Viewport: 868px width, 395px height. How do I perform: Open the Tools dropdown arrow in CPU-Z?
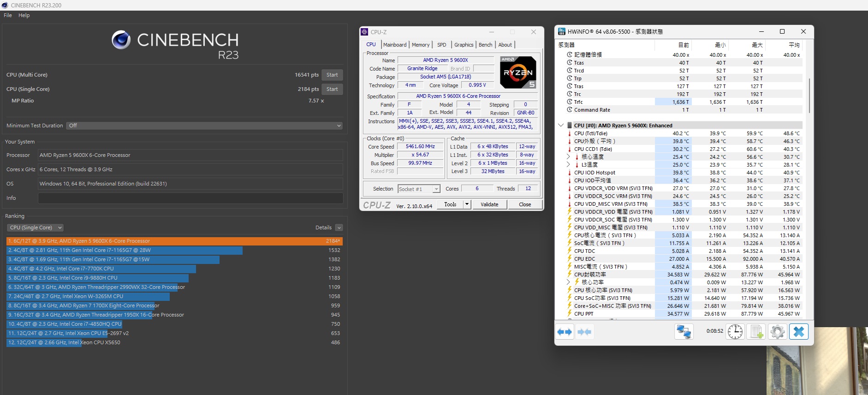[467, 204]
